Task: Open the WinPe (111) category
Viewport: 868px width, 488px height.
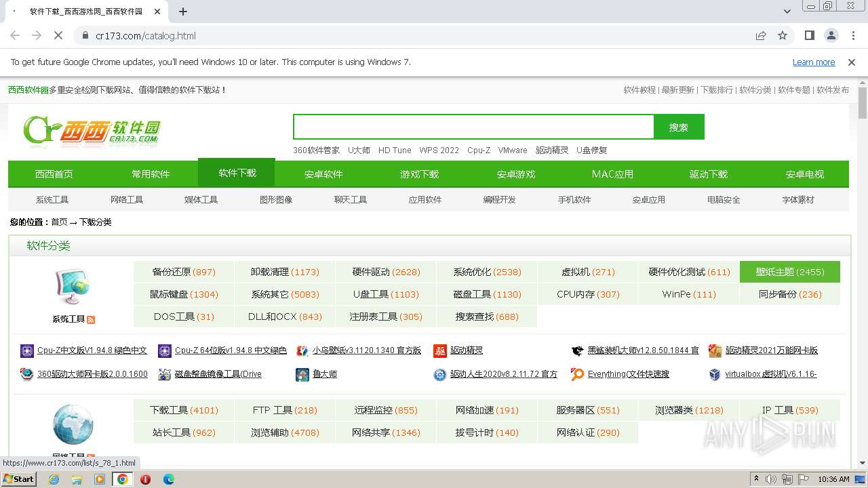Action: click(x=689, y=294)
